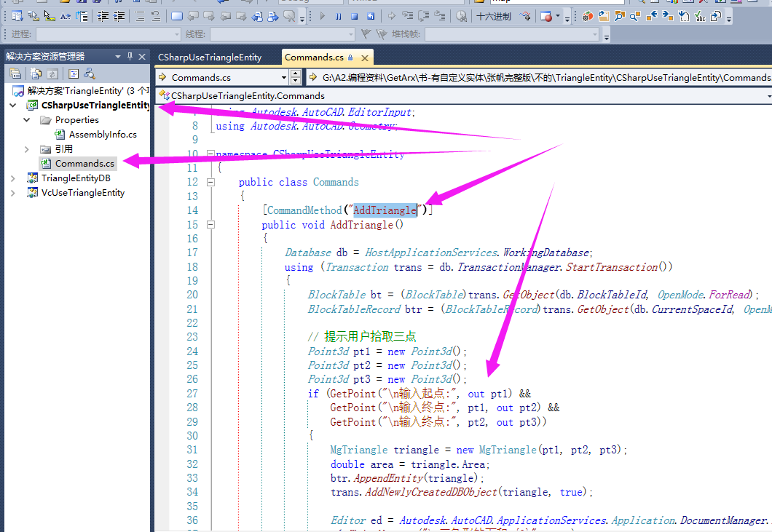
Task: Uncomment selected lines icon
Action: point(156,16)
